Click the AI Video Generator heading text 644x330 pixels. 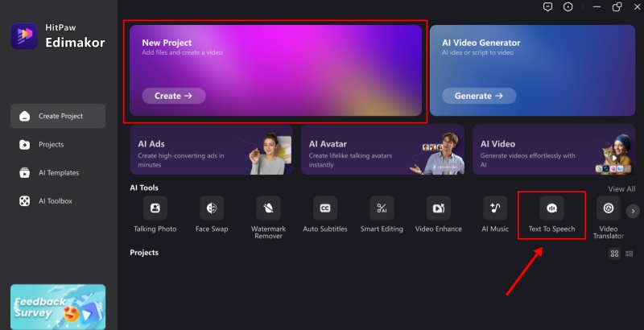481,43
